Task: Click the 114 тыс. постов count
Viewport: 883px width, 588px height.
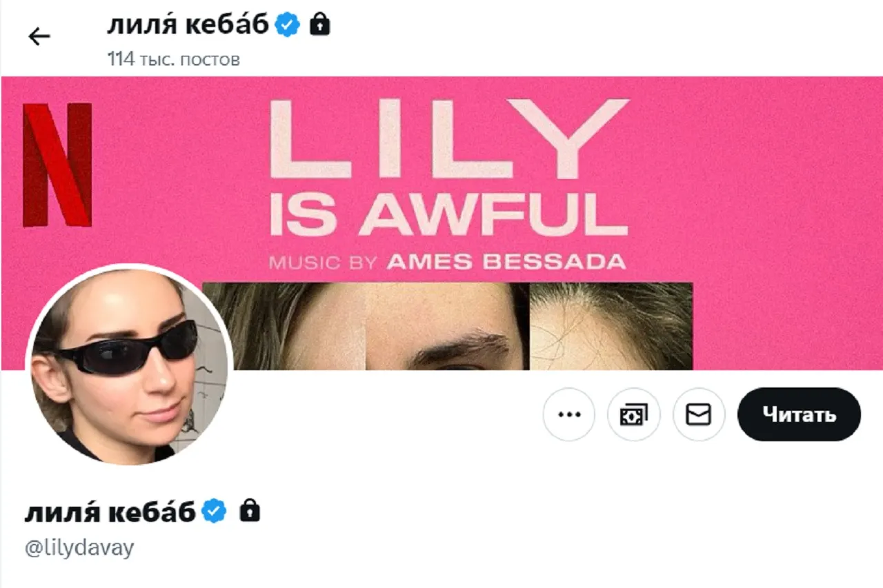Action: tap(173, 59)
